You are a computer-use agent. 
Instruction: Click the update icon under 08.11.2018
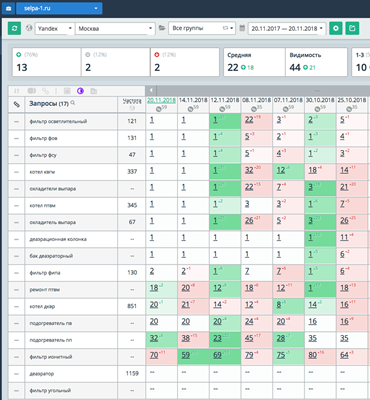point(254,108)
